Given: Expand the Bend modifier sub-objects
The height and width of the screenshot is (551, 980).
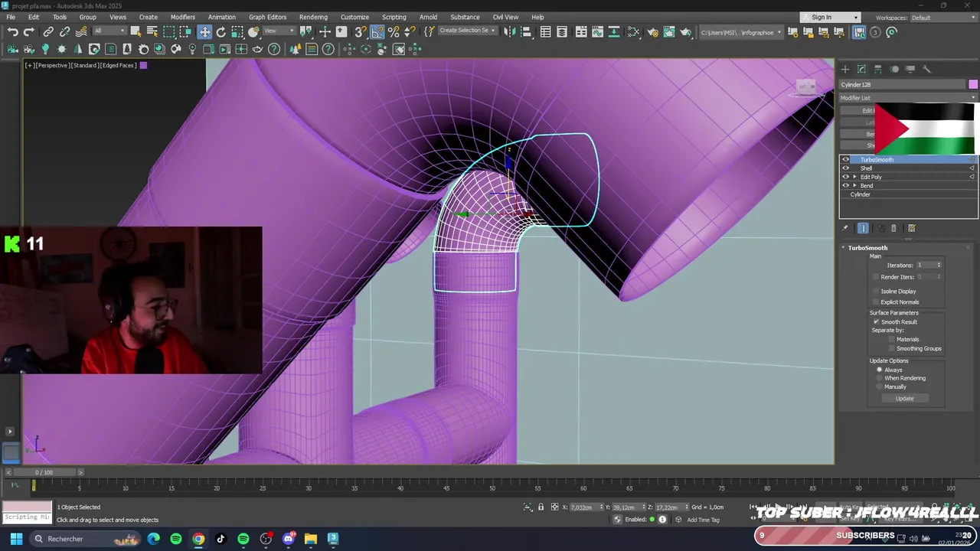Looking at the screenshot, I should pyautogui.click(x=855, y=186).
